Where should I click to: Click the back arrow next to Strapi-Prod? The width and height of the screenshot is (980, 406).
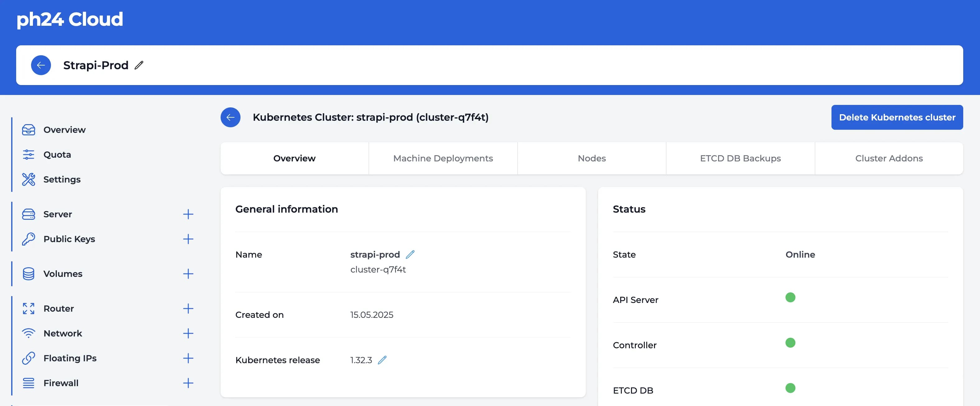coord(41,65)
